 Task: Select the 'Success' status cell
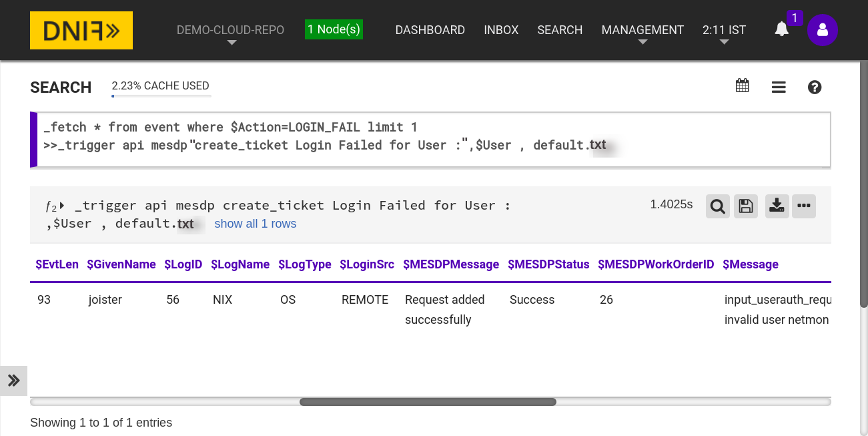point(532,300)
